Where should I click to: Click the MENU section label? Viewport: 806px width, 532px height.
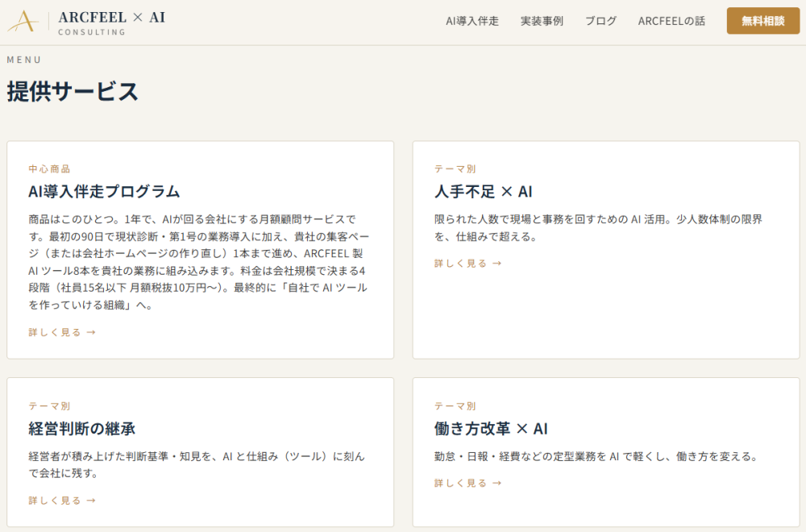coord(23,60)
